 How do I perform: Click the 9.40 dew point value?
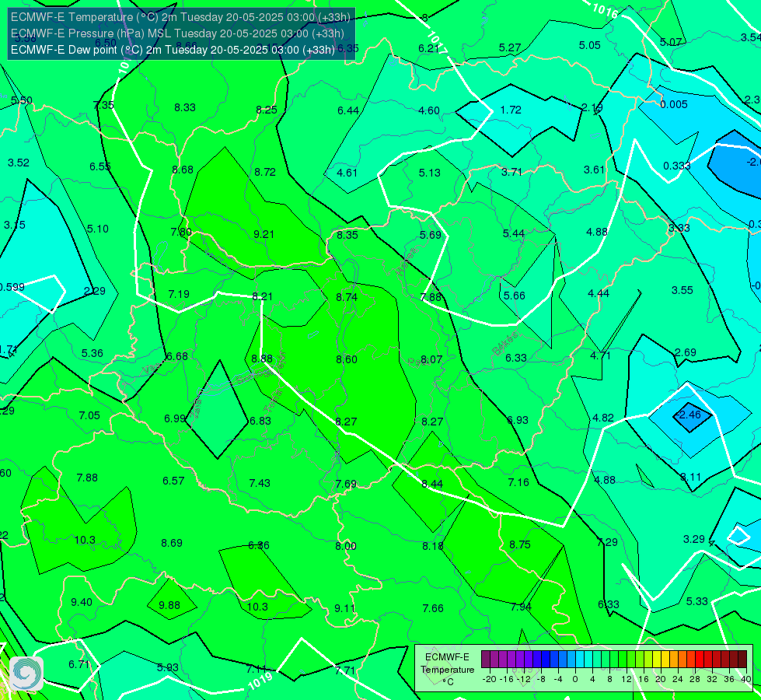point(82,602)
